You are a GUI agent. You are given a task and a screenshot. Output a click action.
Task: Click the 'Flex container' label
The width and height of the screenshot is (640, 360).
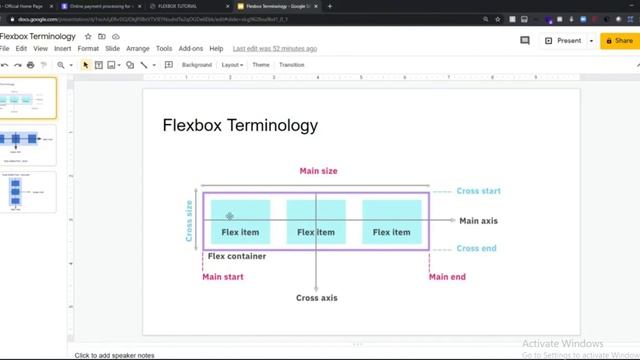pos(237,256)
